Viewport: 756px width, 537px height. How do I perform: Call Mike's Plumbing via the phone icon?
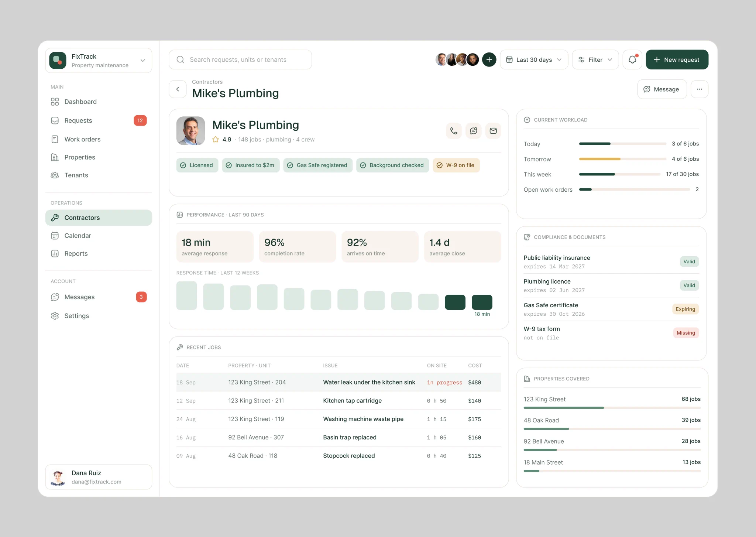click(x=454, y=131)
